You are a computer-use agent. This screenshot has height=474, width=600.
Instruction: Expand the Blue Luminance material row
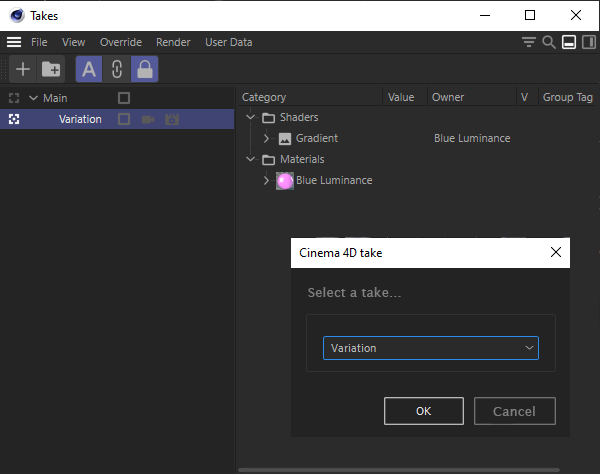tap(266, 180)
